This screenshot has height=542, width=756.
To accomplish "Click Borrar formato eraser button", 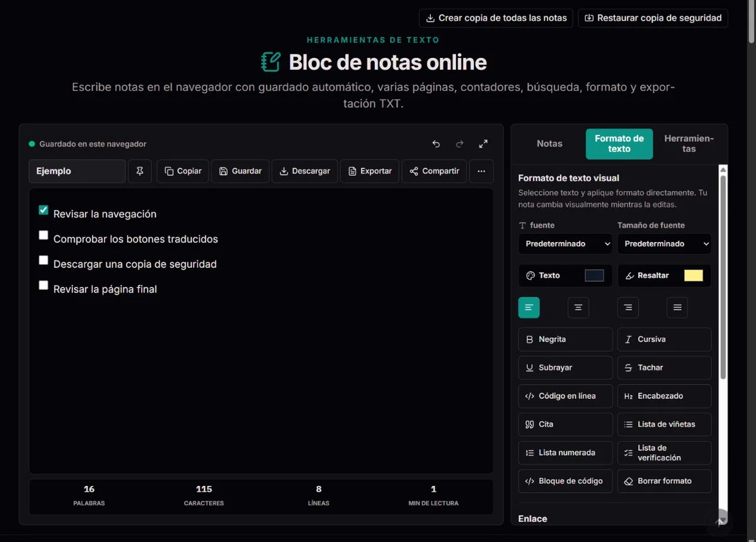I will (x=664, y=481).
